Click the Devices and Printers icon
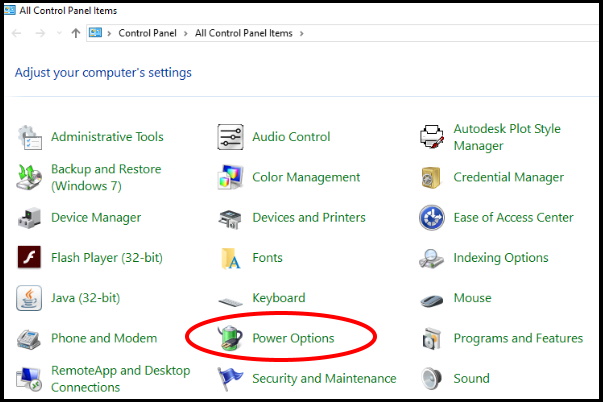 pyautogui.click(x=230, y=219)
